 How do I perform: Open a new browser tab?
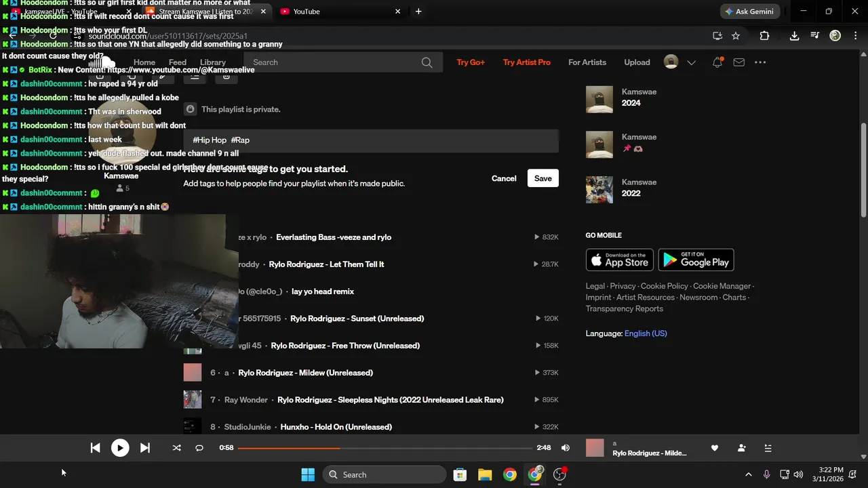click(418, 12)
